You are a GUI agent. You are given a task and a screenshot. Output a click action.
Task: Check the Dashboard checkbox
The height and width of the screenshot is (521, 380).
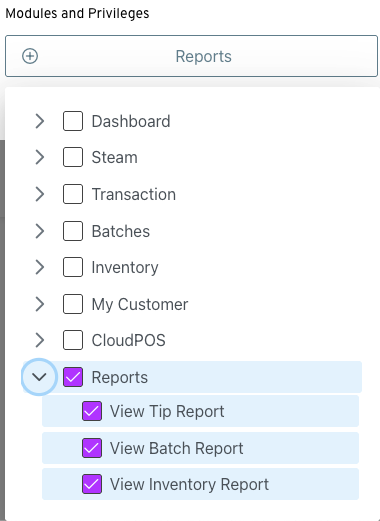coord(73,121)
